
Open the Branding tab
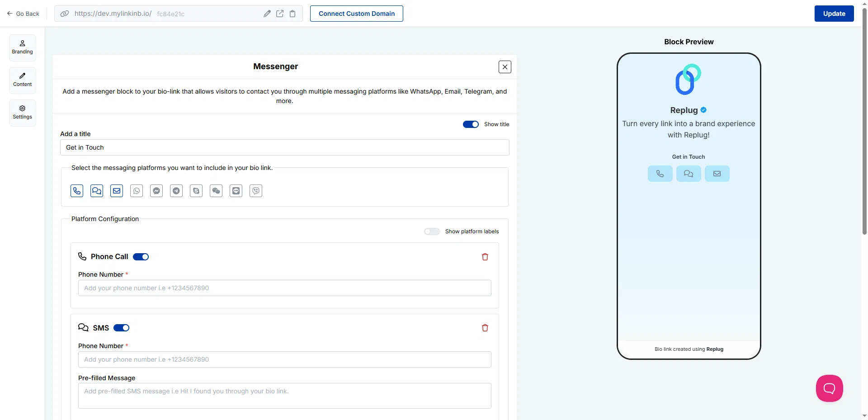point(23,47)
